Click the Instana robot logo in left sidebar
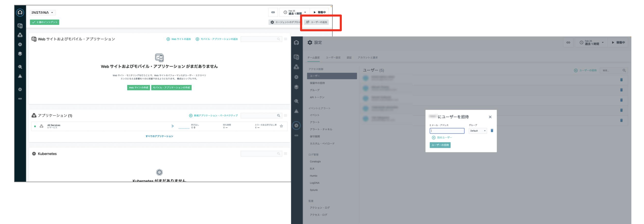This screenshot has width=644, height=224. (20, 13)
